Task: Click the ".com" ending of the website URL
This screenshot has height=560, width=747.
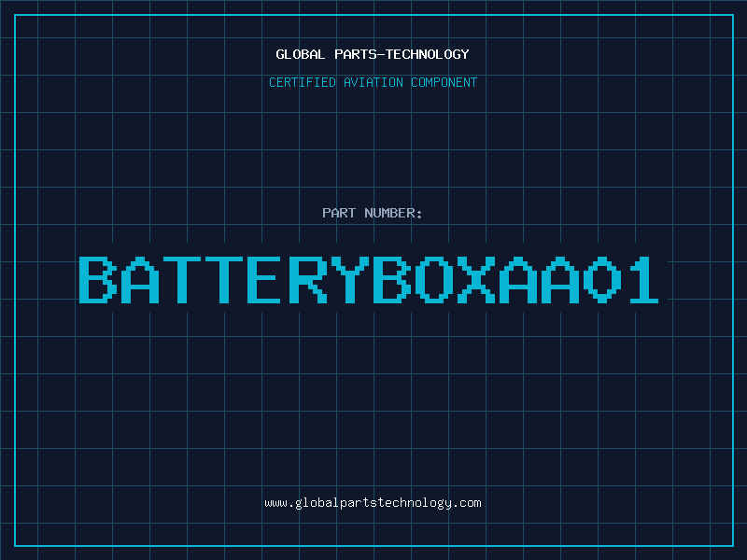Action: click(466, 503)
